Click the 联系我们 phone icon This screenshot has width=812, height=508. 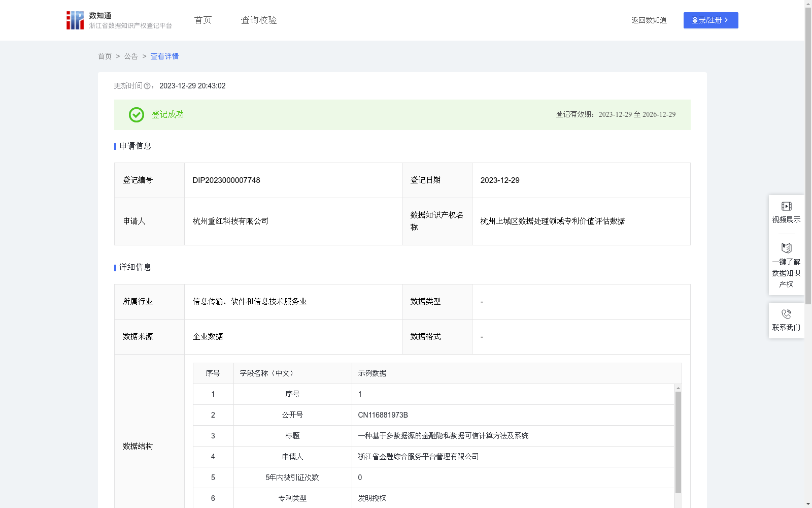[x=786, y=314]
